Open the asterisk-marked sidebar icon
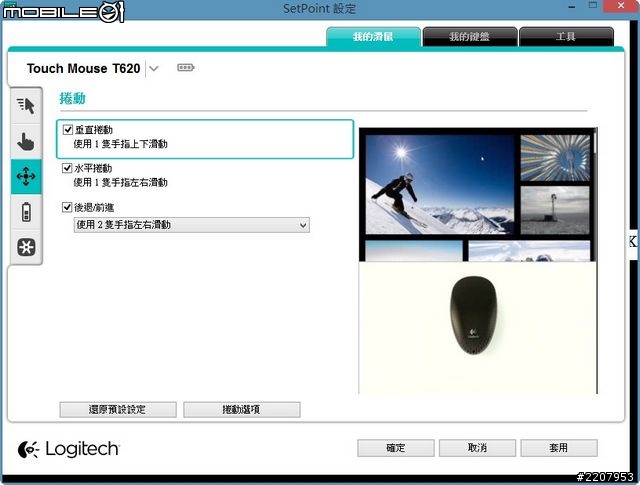 point(26,247)
